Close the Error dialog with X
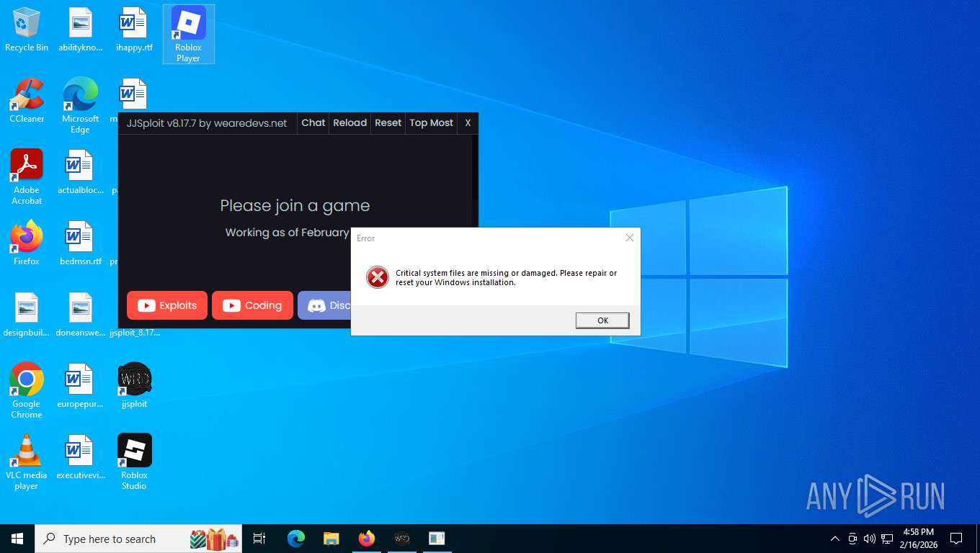The height and width of the screenshot is (553, 980). coord(629,238)
